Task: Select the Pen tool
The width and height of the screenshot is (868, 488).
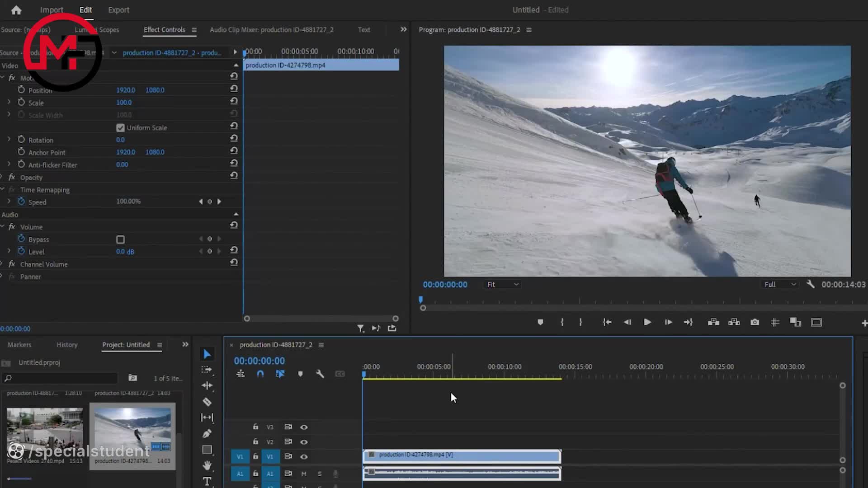Action: tap(207, 434)
